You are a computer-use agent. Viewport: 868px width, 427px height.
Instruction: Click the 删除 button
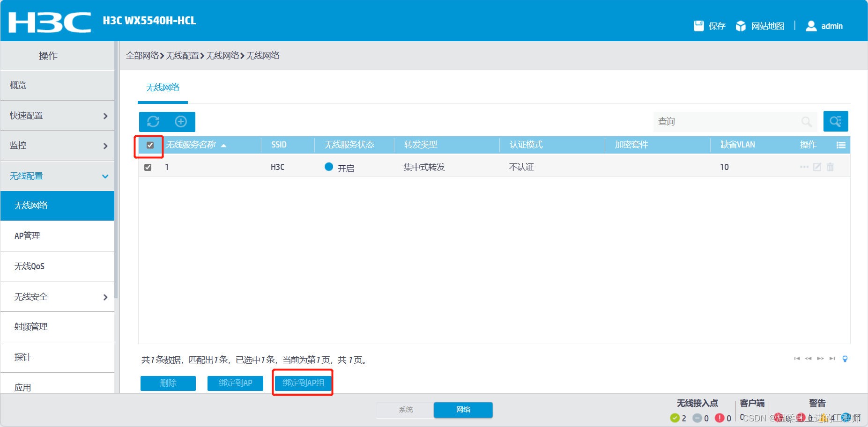click(168, 383)
